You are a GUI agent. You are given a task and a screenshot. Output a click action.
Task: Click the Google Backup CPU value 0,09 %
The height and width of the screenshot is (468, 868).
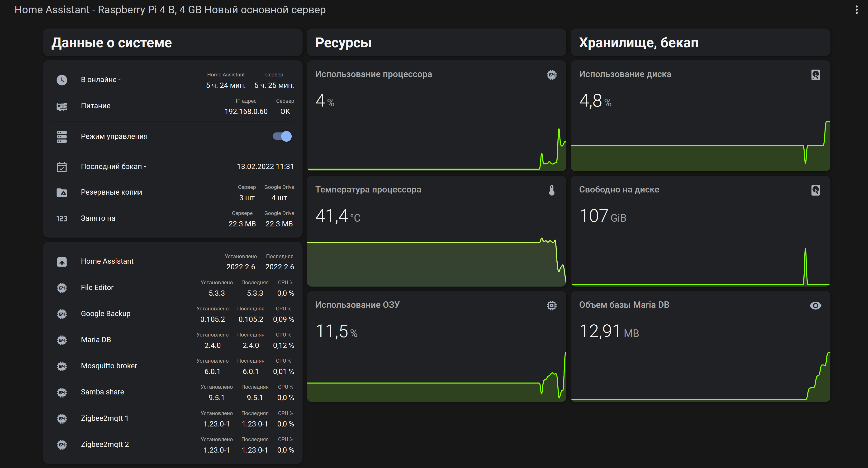tap(283, 319)
